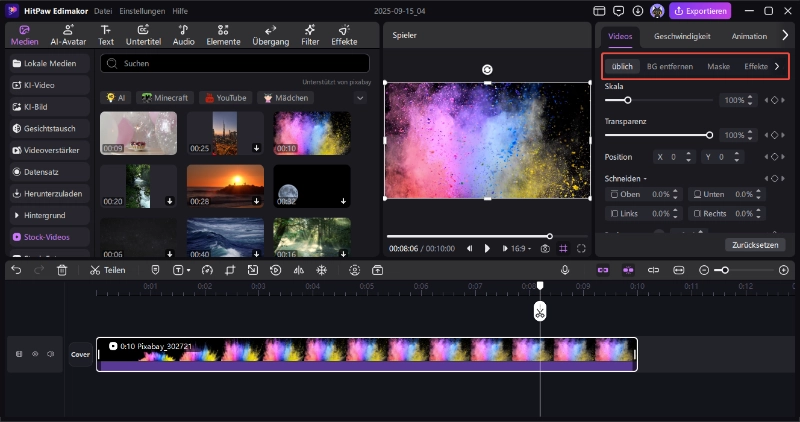Image resolution: width=800 pixels, height=422 pixels.
Task: Open the Text tab
Action: coord(106,35)
